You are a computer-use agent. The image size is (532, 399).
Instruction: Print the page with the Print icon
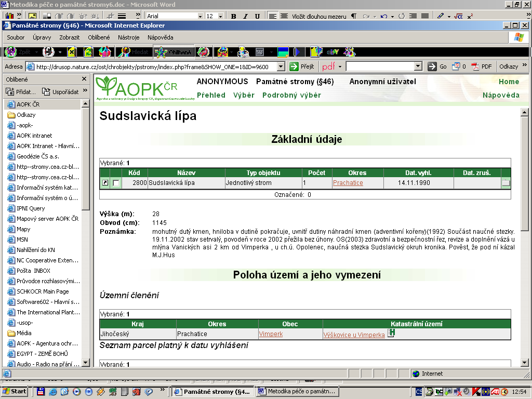point(243,52)
